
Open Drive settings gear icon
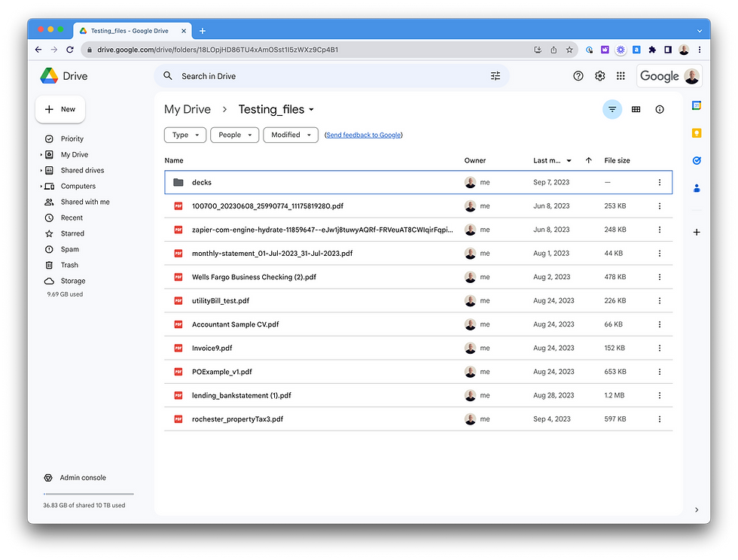coord(599,76)
